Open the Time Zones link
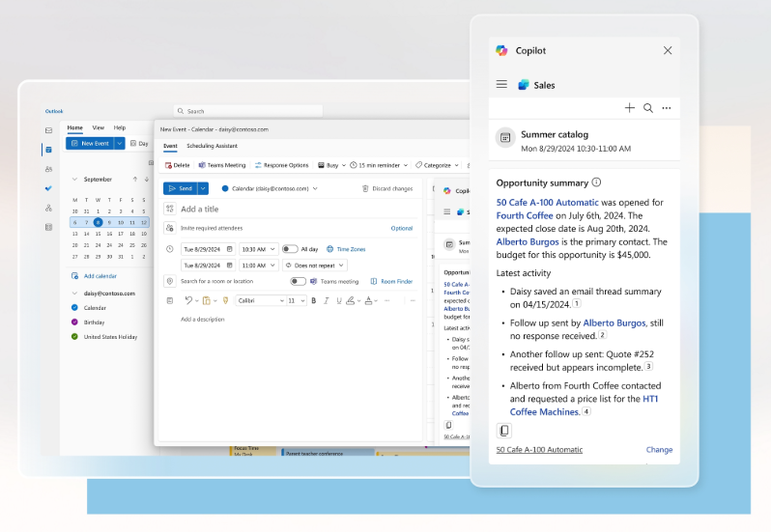The width and height of the screenshot is (771, 532). tap(346, 249)
